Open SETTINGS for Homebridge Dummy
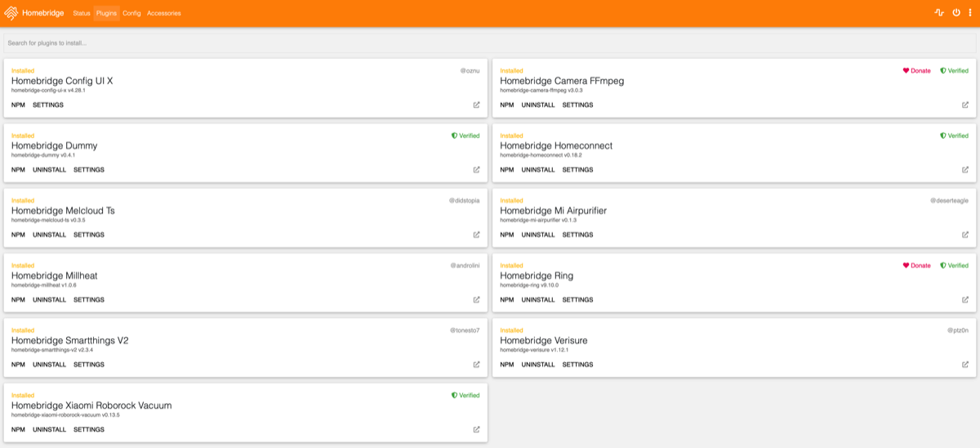 pyautogui.click(x=89, y=170)
